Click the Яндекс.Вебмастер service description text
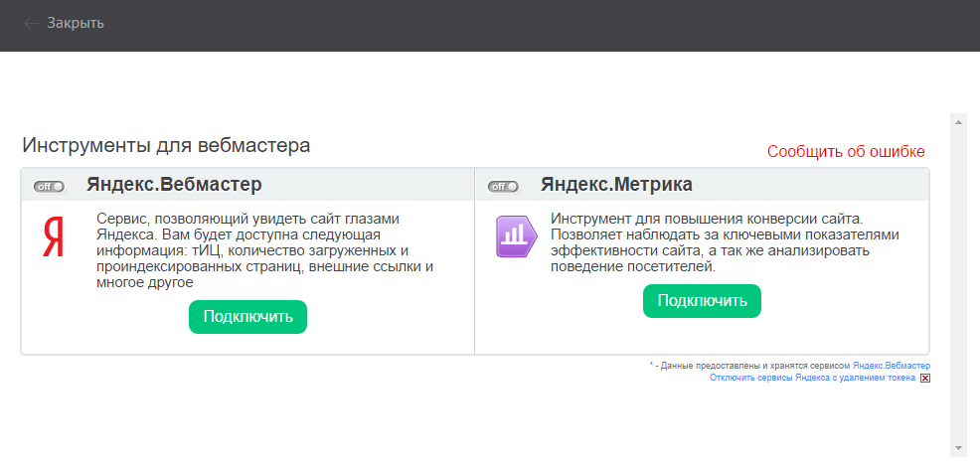This screenshot has height=468, width=980. pos(264,250)
